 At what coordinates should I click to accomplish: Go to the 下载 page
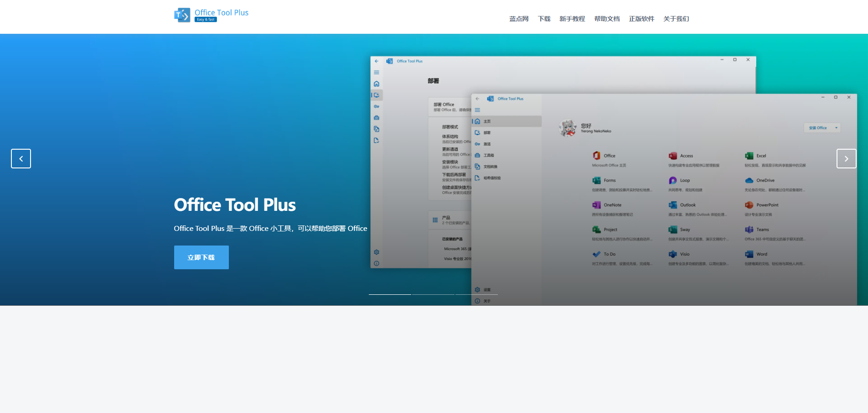pyautogui.click(x=544, y=19)
